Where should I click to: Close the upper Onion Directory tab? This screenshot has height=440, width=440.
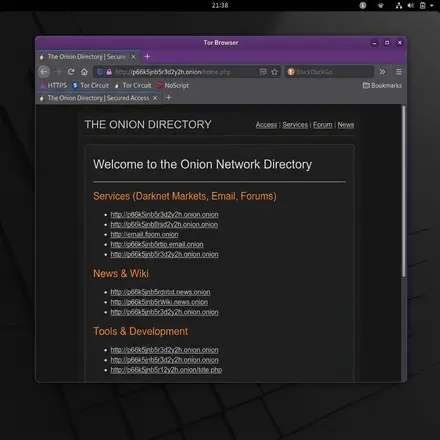pos(133,57)
